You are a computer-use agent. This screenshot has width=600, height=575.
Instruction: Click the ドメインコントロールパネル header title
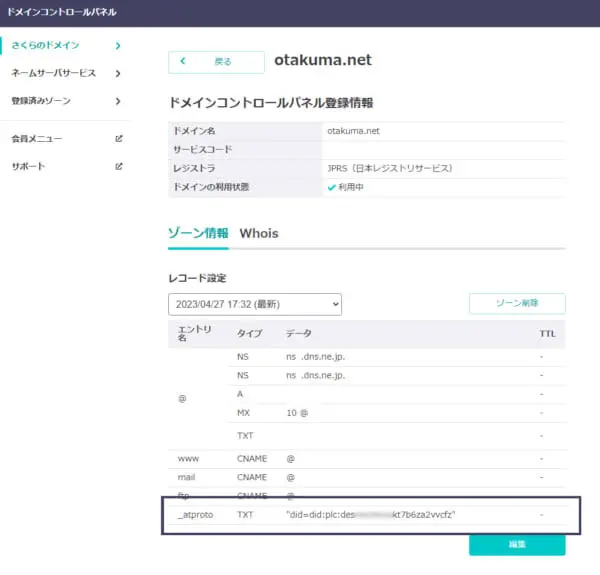(62, 12)
